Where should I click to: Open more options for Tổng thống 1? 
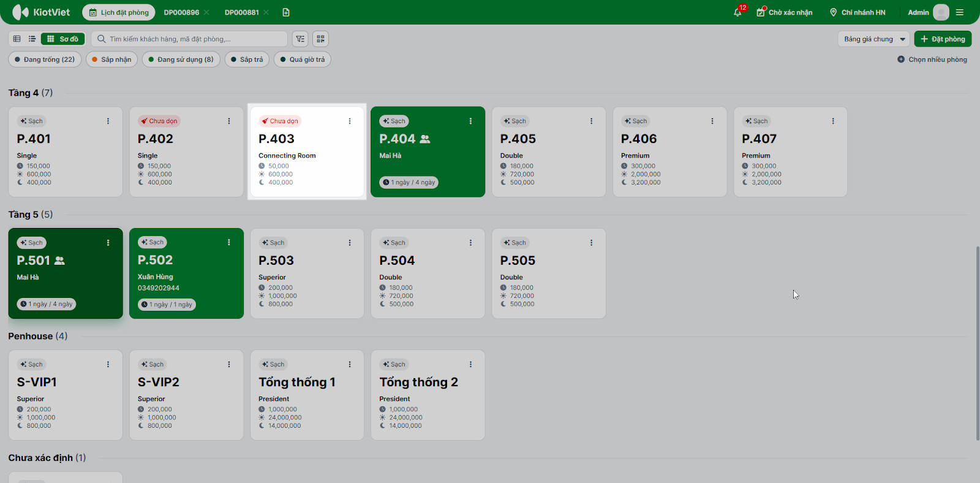[350, 364]
